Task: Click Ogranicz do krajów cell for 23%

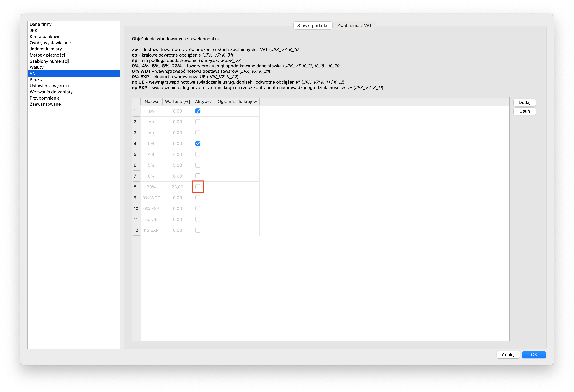Action: (x=237, y=187)
